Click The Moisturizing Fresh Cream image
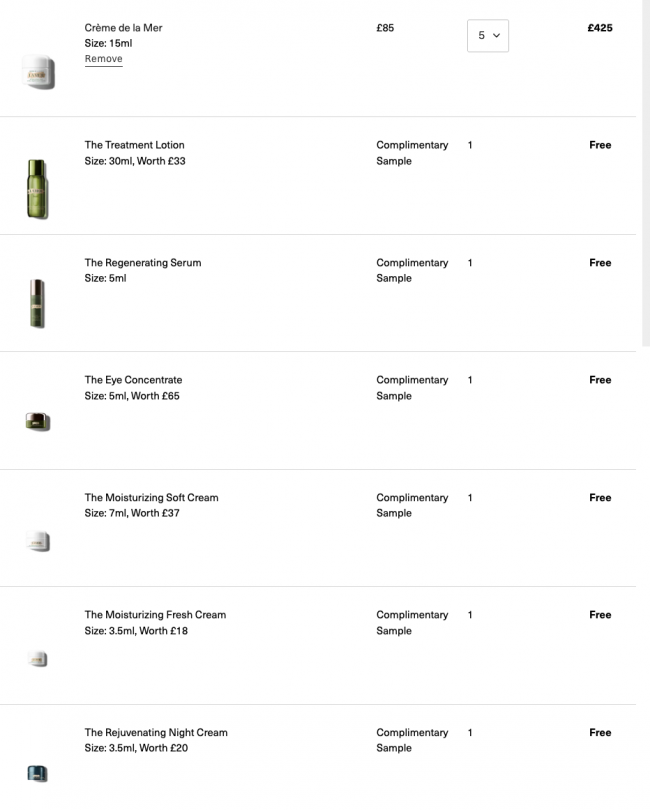 (x=37, y=659)
